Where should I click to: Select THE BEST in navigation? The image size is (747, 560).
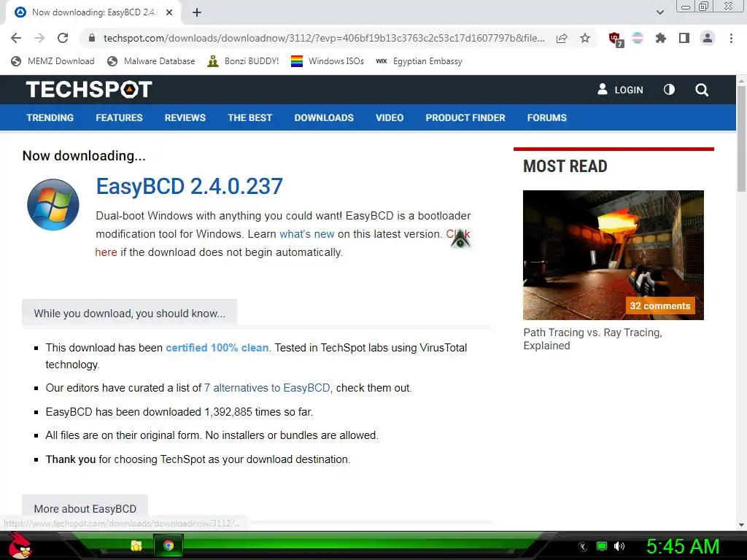pos(250,117)
